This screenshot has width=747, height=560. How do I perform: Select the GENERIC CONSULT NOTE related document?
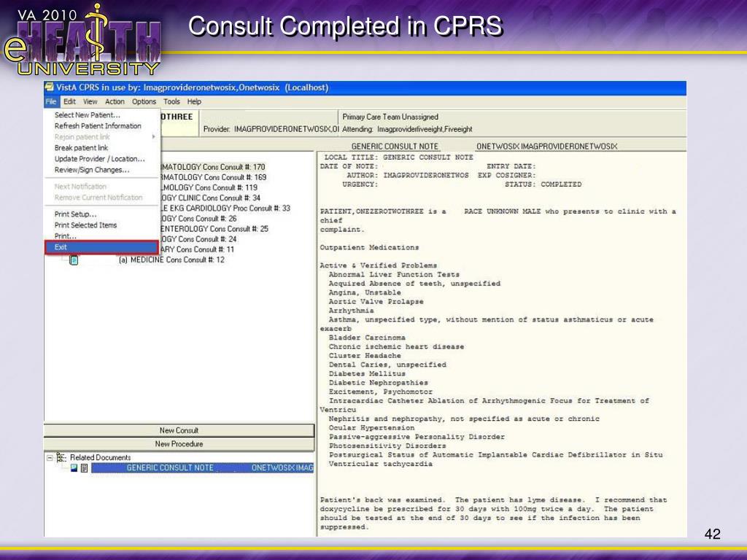pyautogui.click(x=203, y=468)
